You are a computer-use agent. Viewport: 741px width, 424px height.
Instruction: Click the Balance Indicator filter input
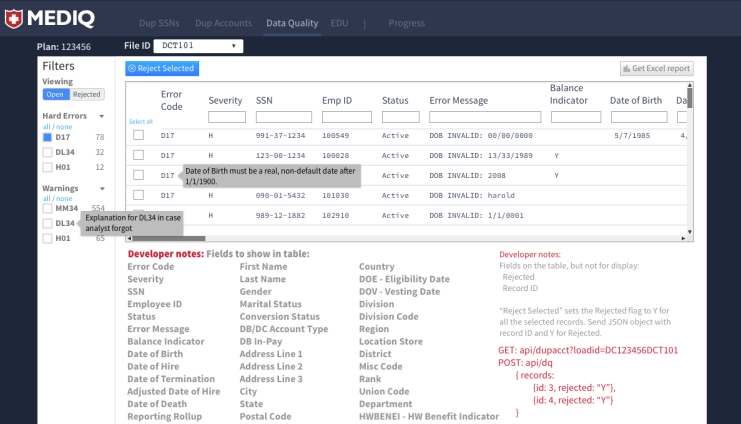pyautogui.click(x=576, y=117)
